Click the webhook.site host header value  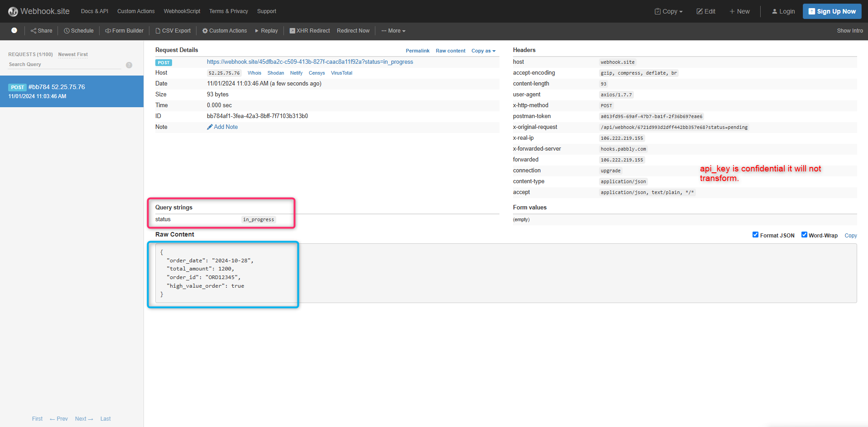tap(618, 62)
